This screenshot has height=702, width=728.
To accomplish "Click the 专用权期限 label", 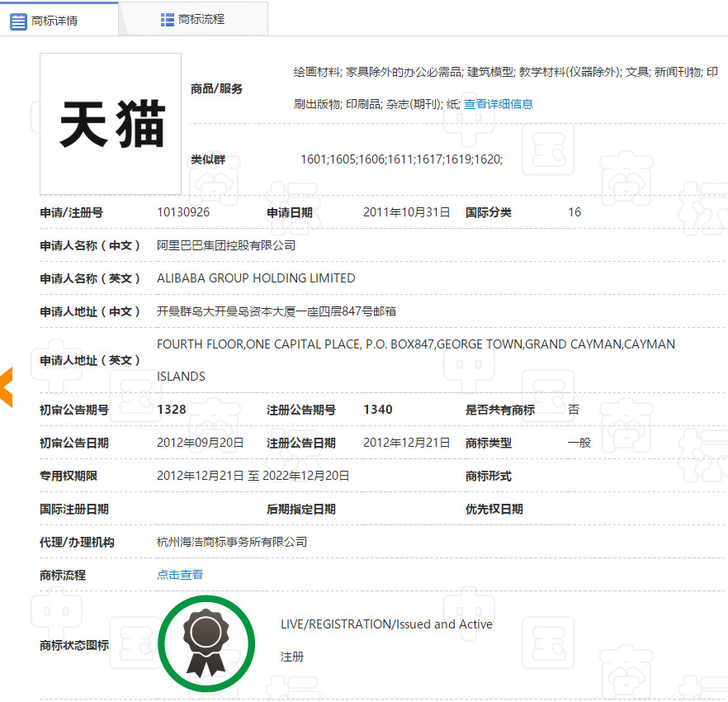I will [69, 477].
